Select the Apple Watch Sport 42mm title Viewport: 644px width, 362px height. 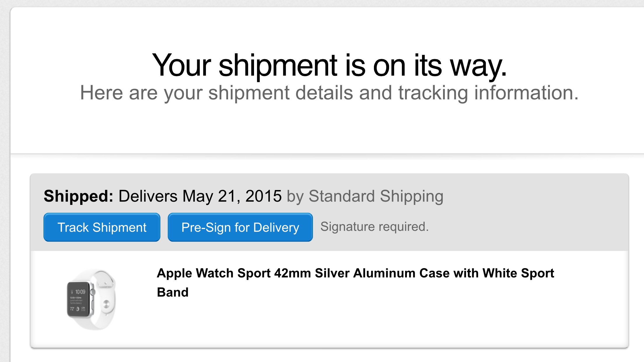[x=235, y=273]
